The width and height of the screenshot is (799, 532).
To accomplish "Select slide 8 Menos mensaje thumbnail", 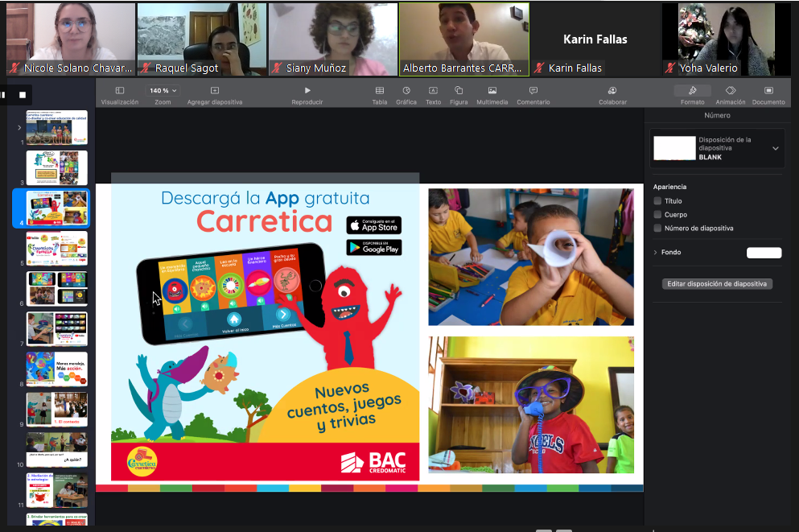I will pyautogui.click(x=56, y=369).
